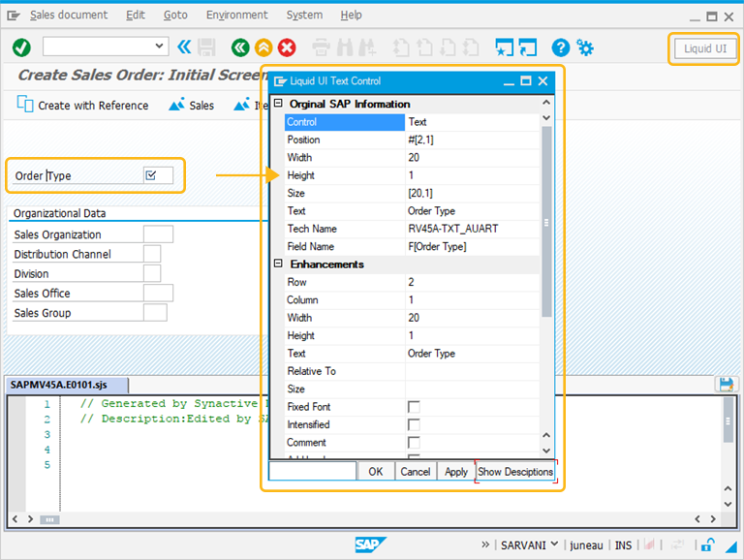
Task: Click the Show Desciptions button
Action: pos(515,471)
